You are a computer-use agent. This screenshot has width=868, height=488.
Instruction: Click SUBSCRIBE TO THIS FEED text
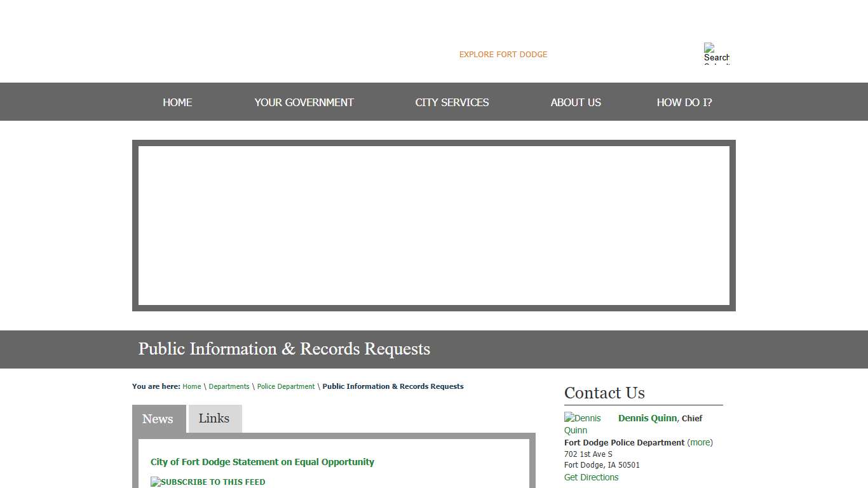tap(213, 482)
